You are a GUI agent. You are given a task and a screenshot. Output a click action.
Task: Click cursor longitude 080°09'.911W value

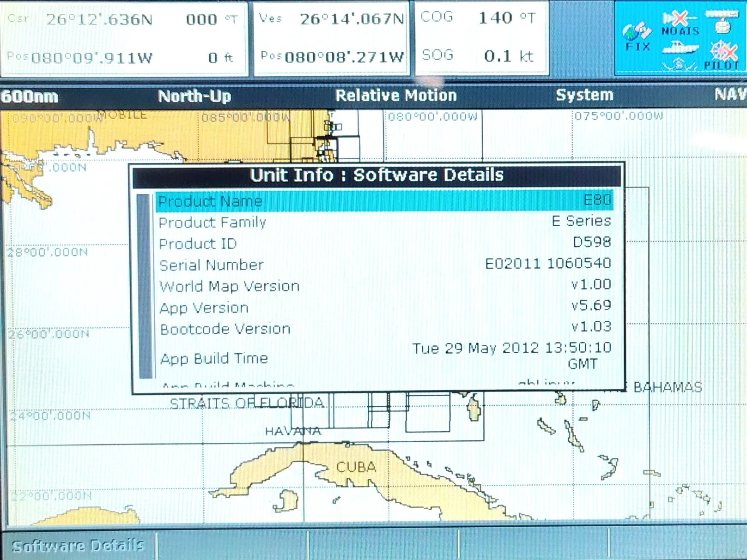[x=91, y=58]
